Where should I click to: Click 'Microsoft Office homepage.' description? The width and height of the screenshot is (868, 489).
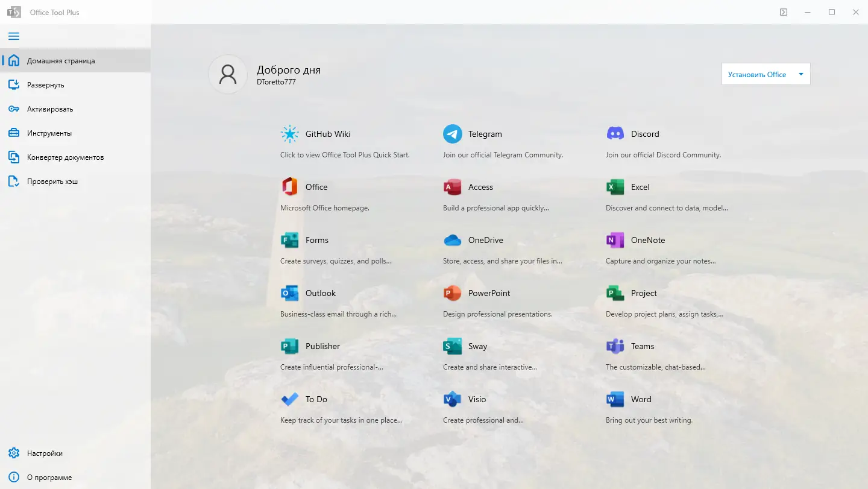point(325,208)
